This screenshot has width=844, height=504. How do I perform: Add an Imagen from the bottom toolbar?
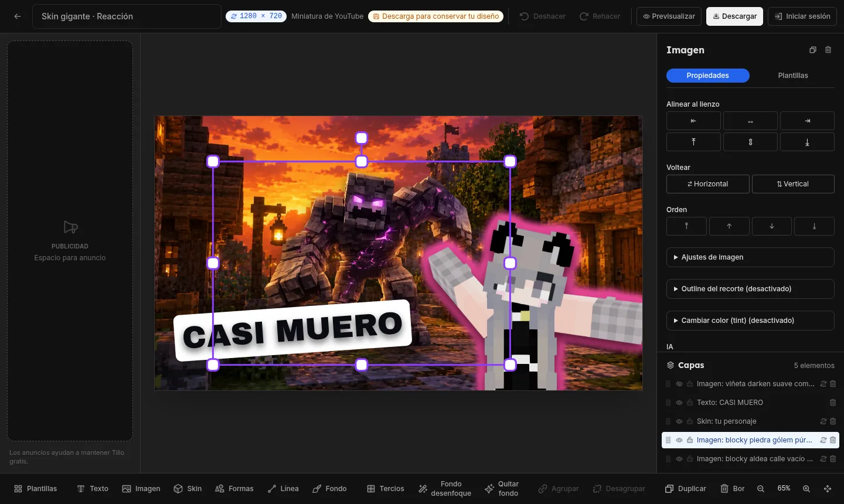pos(141,489)
